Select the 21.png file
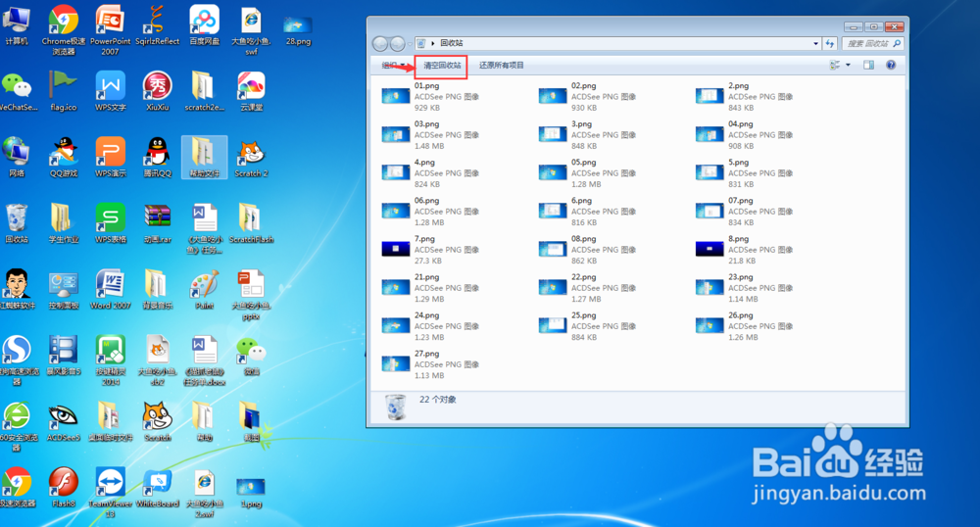This screenshot has height=527, width=980. pos(431,288)
